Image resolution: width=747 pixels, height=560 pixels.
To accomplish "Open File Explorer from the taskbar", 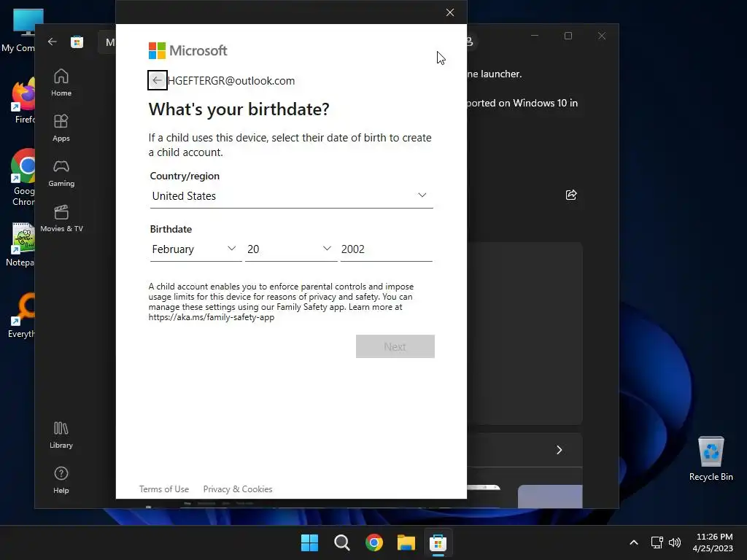I will (406, 542).
